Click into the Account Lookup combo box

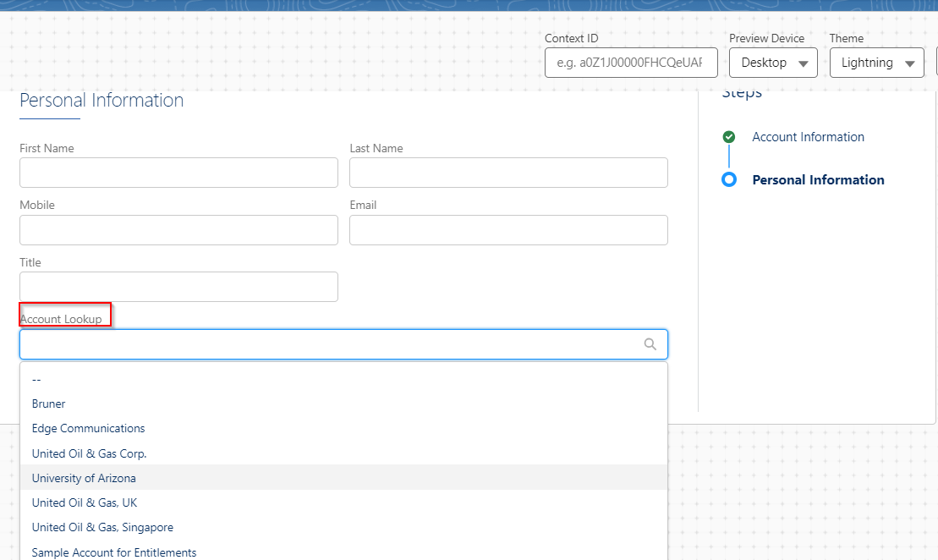pyautogui.click(x=330, y=344)
